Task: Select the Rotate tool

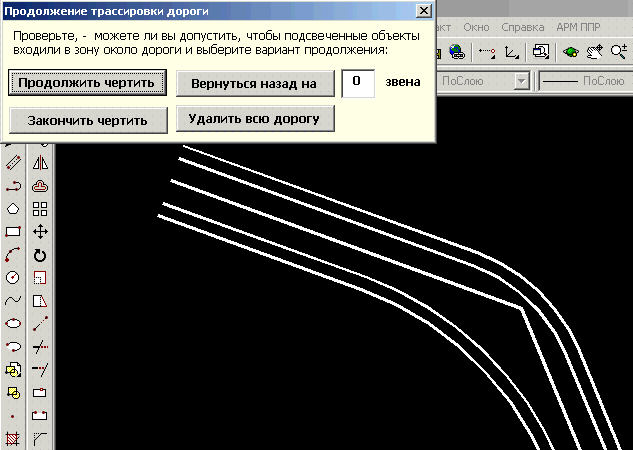Action: pyautogui.click(x=40, y=255)
